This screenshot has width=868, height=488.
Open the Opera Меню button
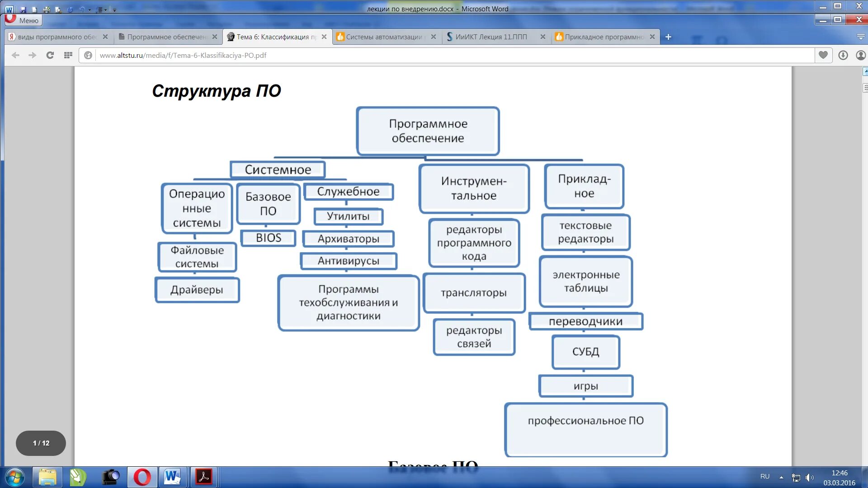coord(24,20)
